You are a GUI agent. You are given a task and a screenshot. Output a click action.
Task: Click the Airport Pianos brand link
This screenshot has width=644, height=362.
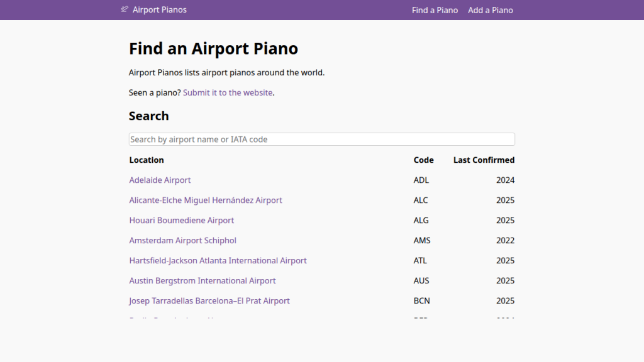tap(158, 9)
